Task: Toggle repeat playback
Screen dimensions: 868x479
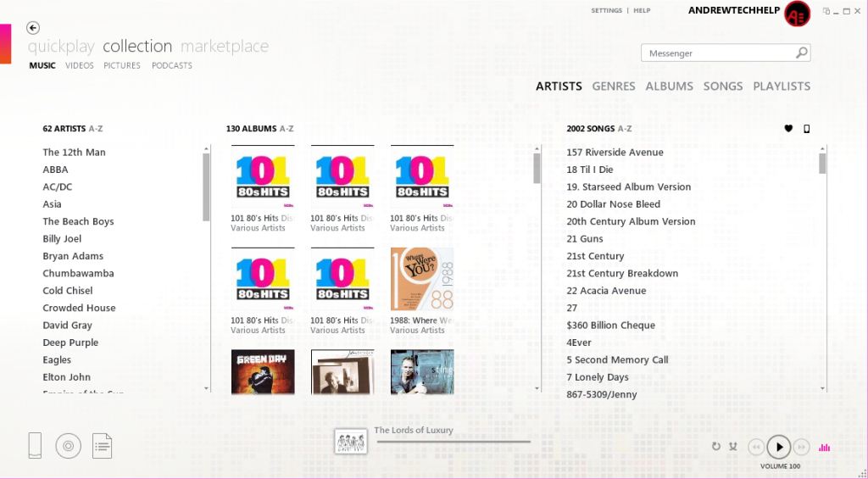Action: (715, 446)
